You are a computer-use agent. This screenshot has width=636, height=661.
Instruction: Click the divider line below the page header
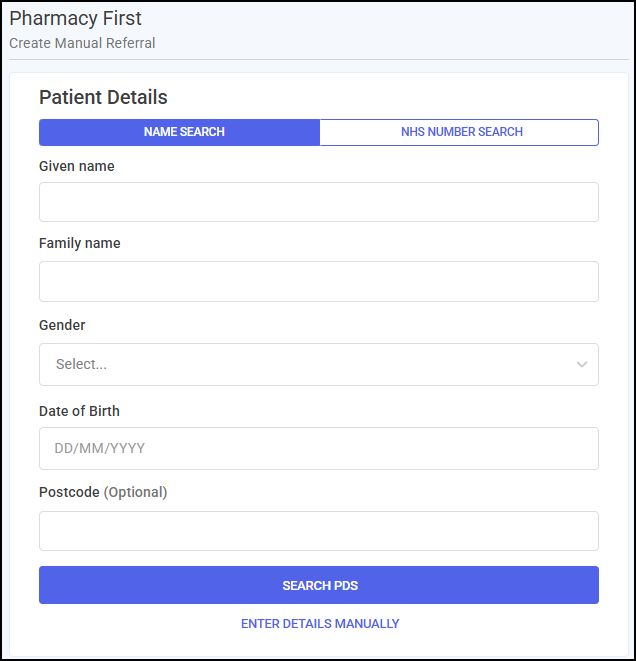click(x=319, y=59)
